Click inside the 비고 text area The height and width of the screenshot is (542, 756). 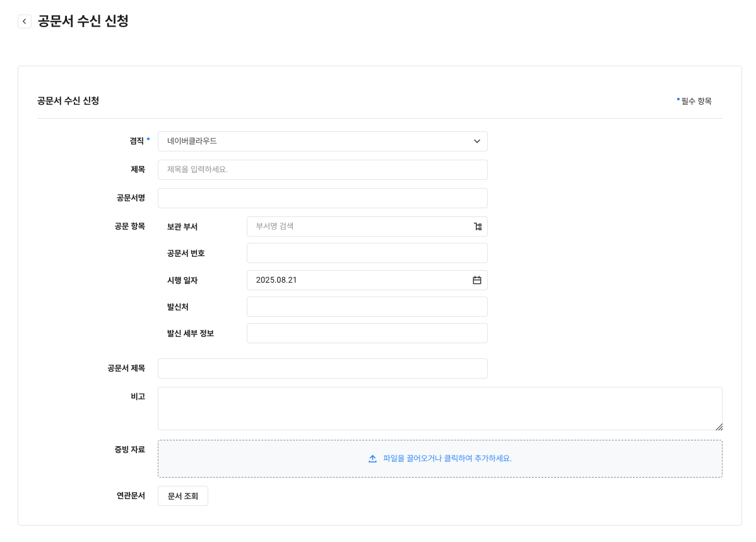tap(439, 408)
